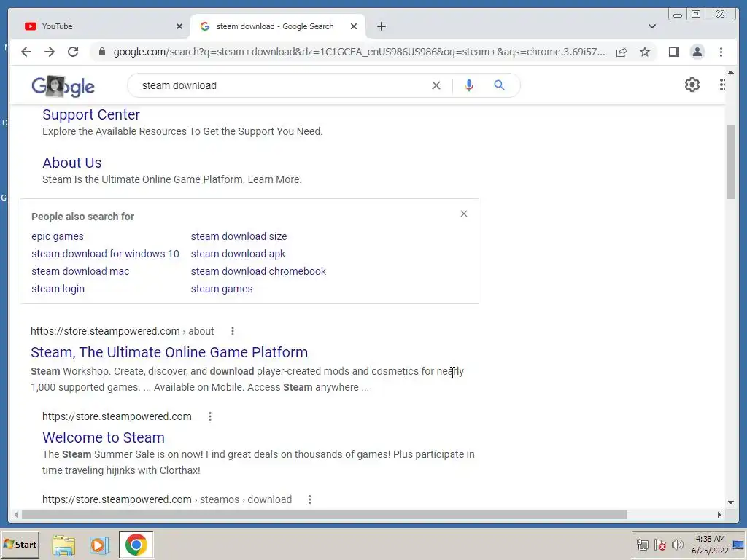Image resolution: width=747 pixels, height=560 pixels.
Task: Close the steam download search tab
Action: (x=354, y=26)
